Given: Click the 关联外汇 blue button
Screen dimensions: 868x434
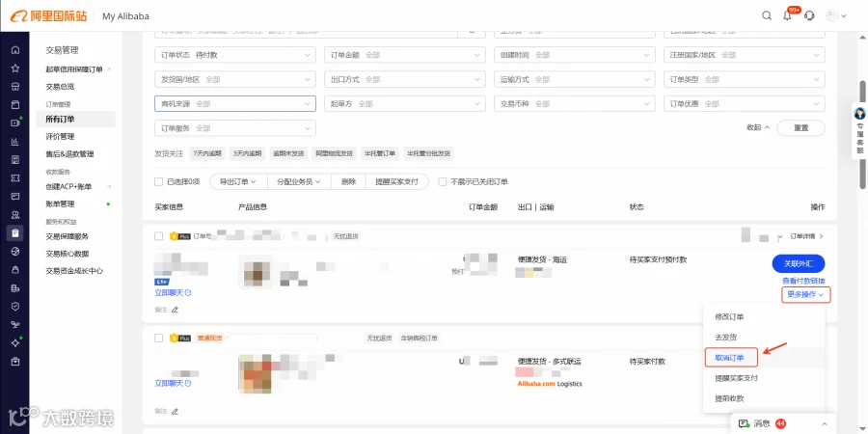Looking at the screenshot, I should click(799, 263).
